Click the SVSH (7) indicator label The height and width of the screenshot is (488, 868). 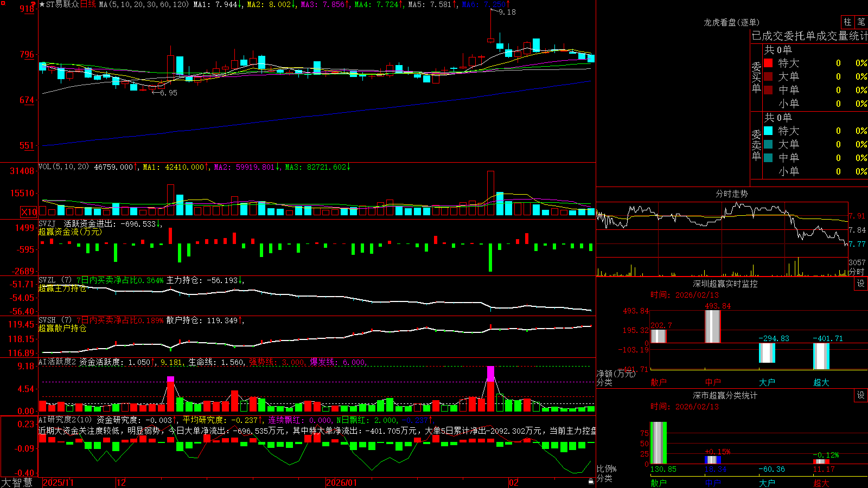click(55, 320)
